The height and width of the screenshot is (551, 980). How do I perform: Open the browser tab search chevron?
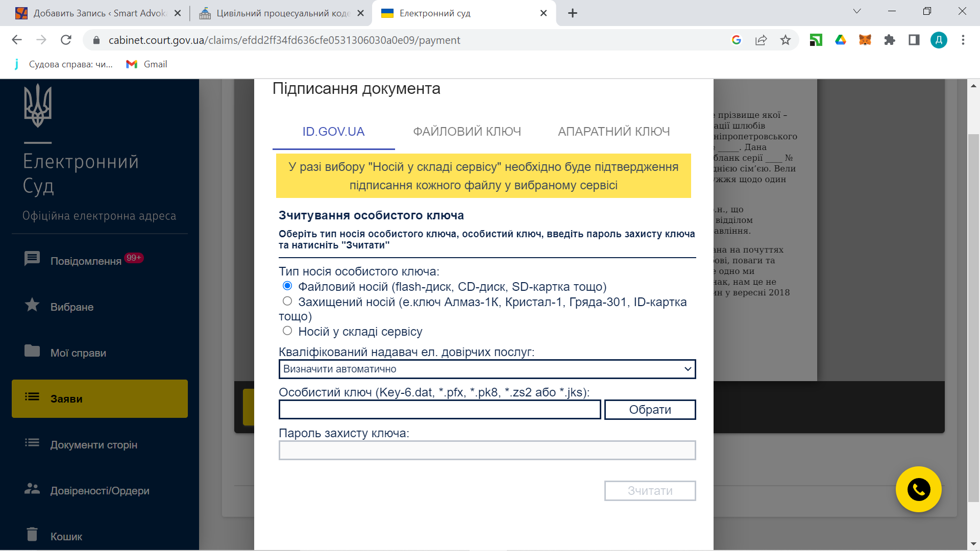point(857,11)
